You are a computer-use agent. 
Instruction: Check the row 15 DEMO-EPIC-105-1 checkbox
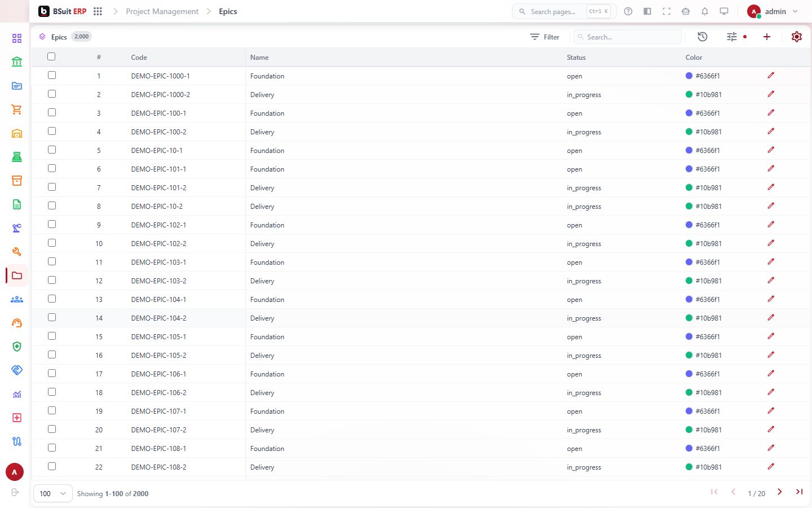point(52,336)
